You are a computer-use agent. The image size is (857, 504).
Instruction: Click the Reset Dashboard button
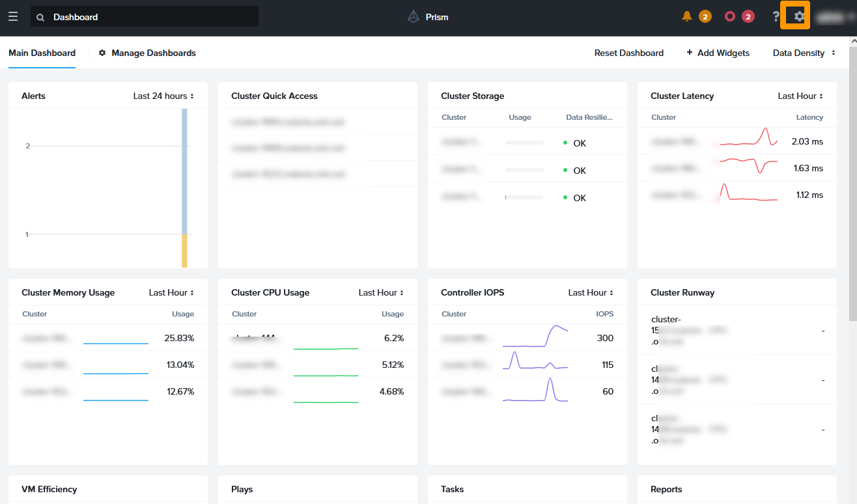pos(628,53)
